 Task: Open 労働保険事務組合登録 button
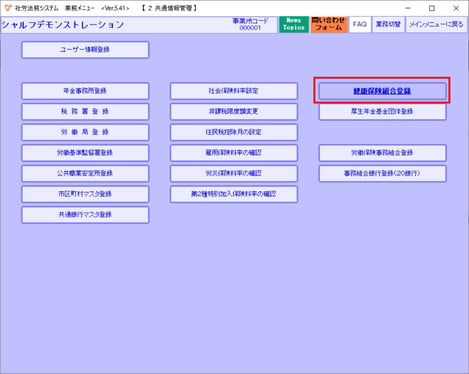[x=382, y=153]
